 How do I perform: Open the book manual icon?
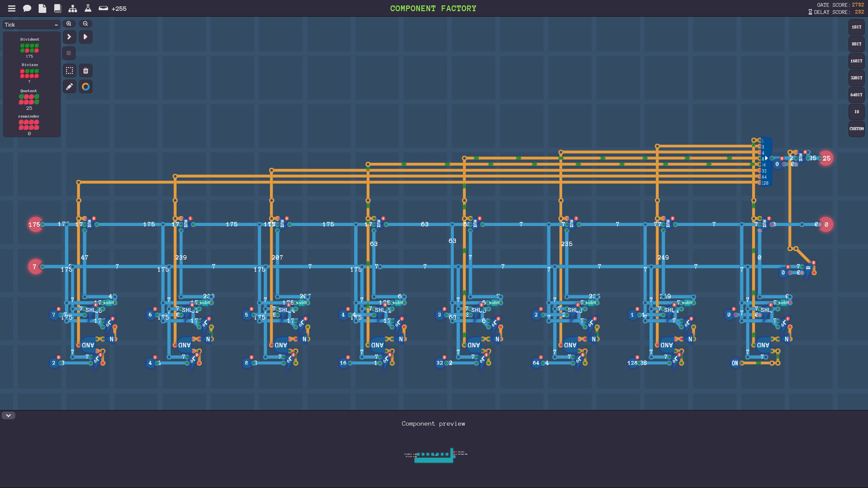pyautogui.click(x=58, y=8)
